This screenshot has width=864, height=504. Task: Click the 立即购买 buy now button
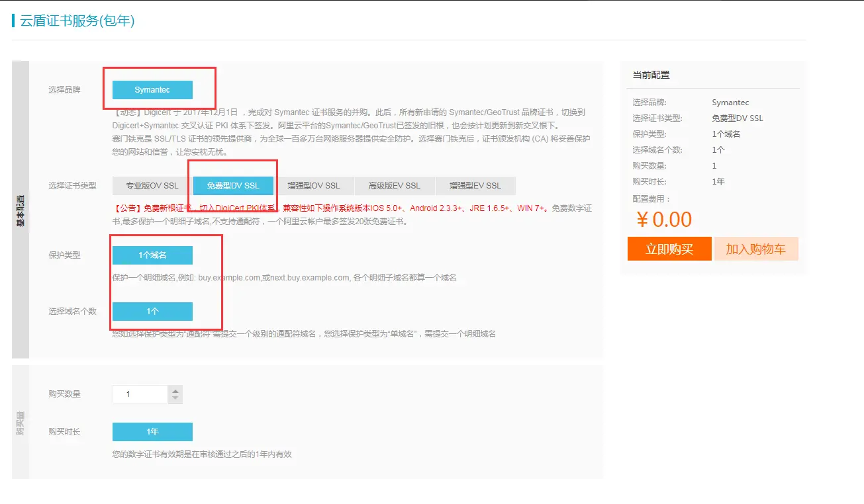(x=669, y=249)
